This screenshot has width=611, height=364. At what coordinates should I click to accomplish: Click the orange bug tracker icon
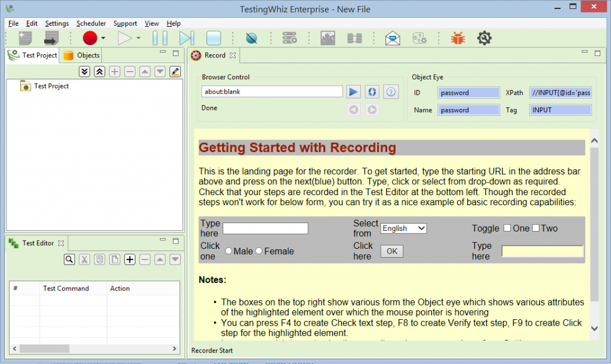click(x=458, y=38)
